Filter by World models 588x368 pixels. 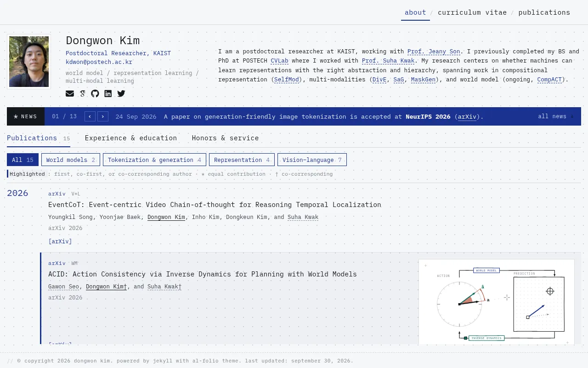click(x=71, y=160)
